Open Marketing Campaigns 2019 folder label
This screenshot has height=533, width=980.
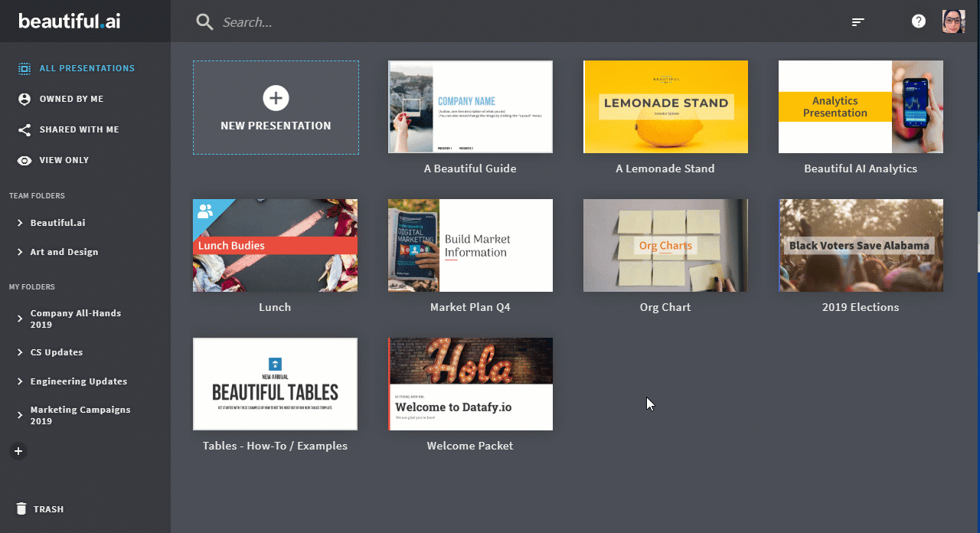click(80, 415)
